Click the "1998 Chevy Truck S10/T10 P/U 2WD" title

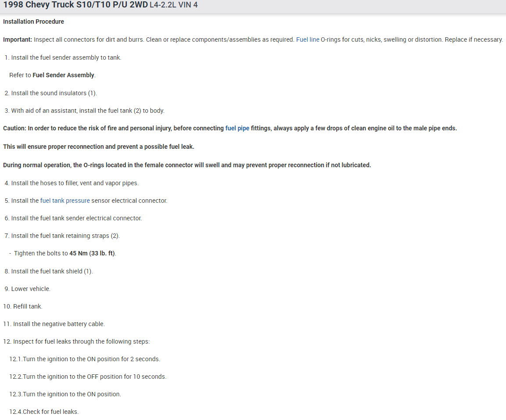[75, 5]
